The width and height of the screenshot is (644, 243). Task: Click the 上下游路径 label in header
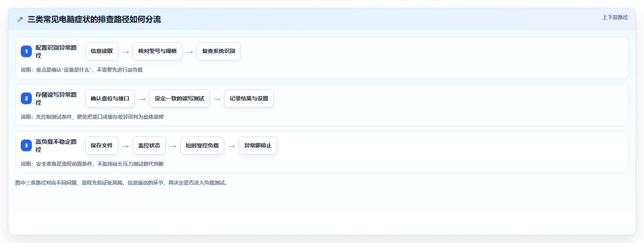pos(615,17)
